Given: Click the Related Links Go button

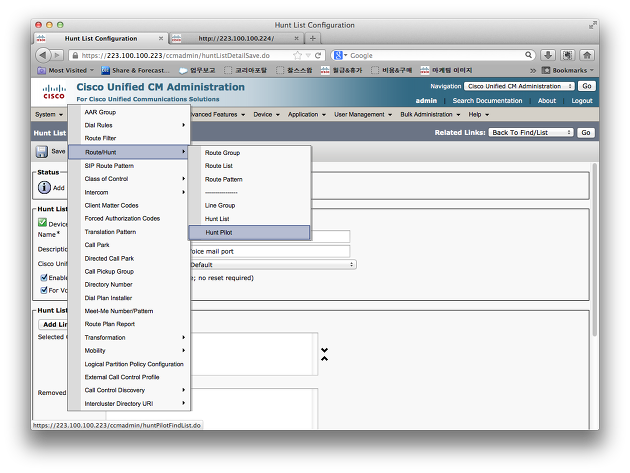Looking at the screenshot, I should (x=586, y=132).
